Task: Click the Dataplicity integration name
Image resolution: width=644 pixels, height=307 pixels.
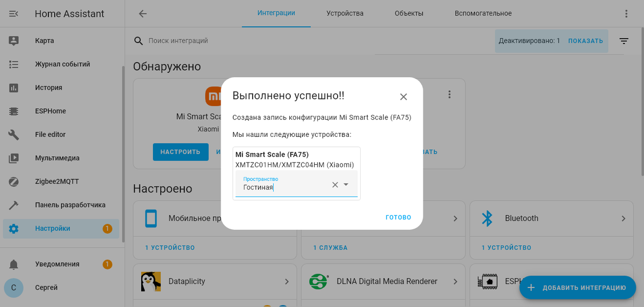Action: (x=187, y=281)
